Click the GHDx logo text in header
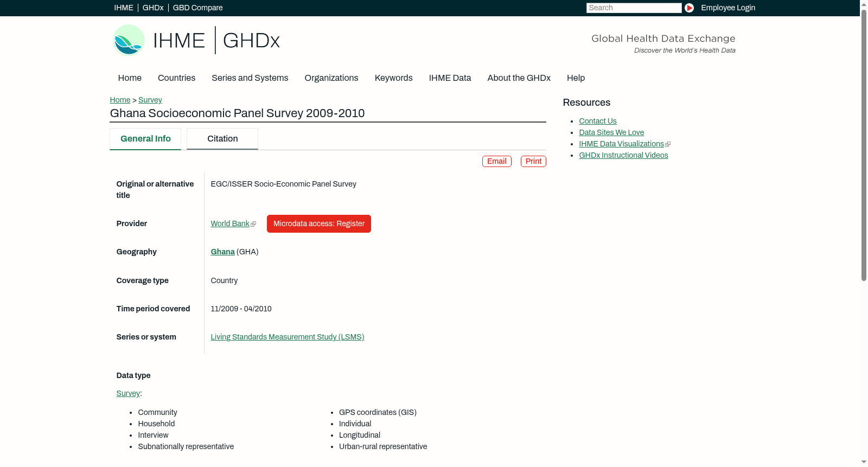The width and height of the screenshot is (868, 467). tap(251, 41)
